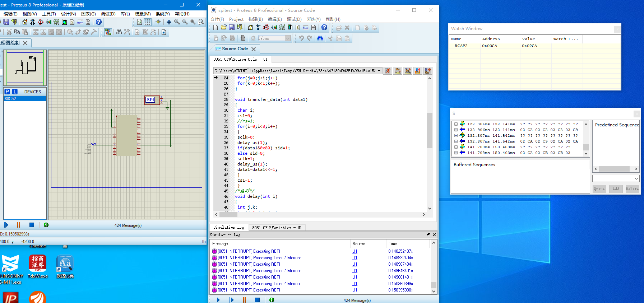Image resolution: width=644 pixels, height=303 pixels.
Task: Click Zoom Out magnifier in schematic toolbar
Action: 185,22
